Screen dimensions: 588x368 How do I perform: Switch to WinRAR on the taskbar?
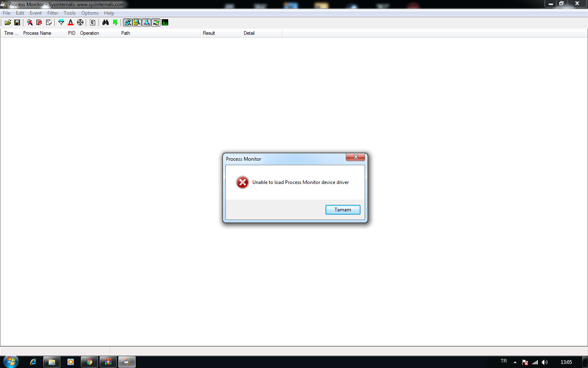(108, 362)
